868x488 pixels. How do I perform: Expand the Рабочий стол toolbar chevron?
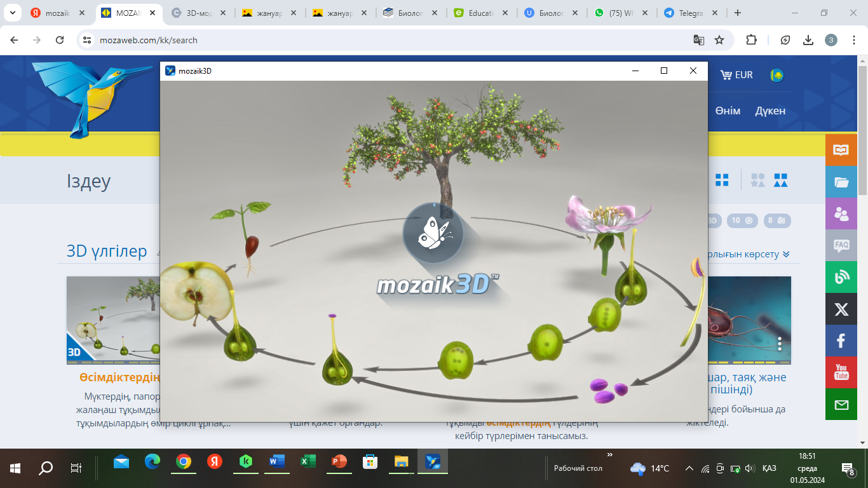[610, 455]
